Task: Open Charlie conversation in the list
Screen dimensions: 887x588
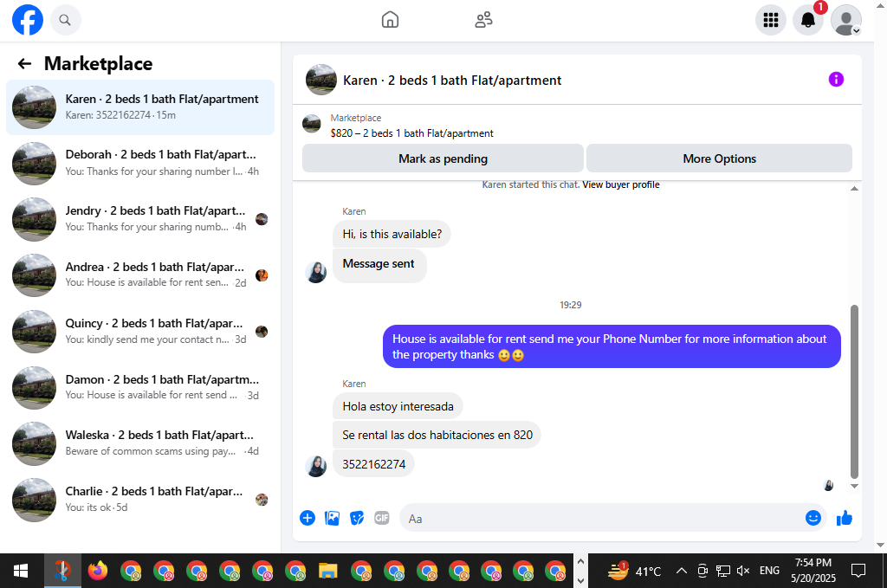Action: tap(140, 499)
